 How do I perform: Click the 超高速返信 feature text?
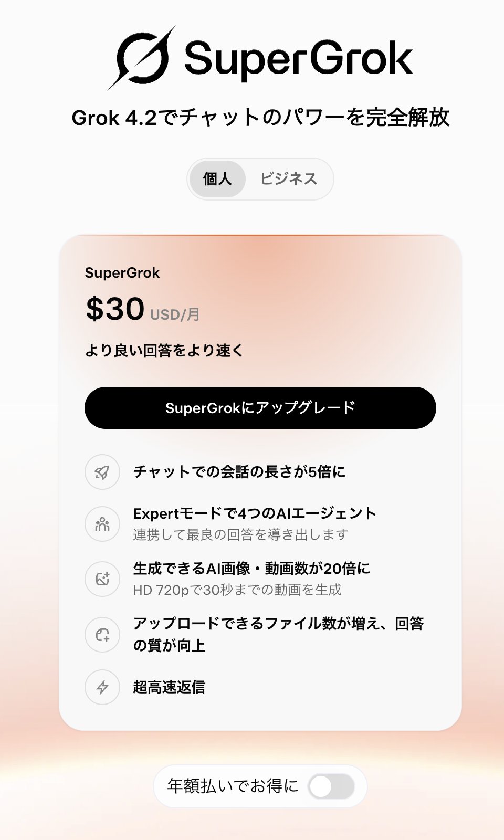(x=169, y=687)
